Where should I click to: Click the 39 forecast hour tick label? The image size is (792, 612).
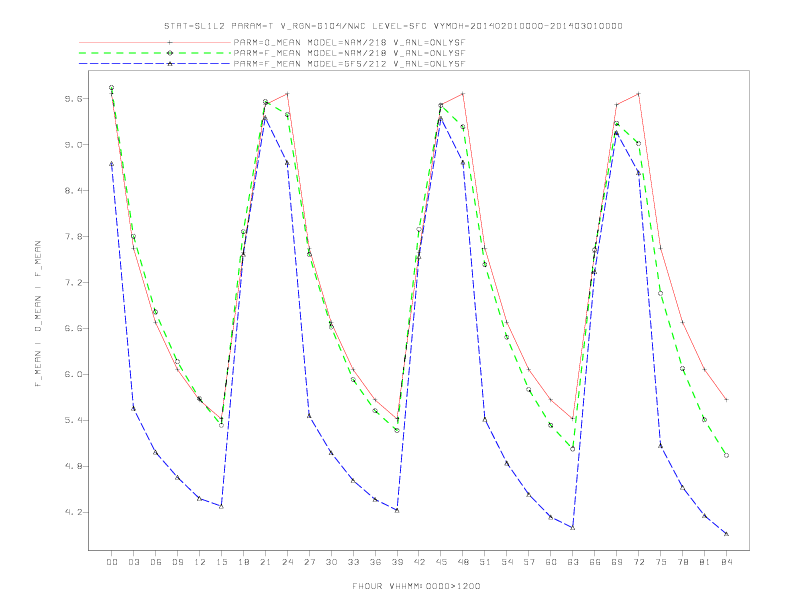[397, 562]
